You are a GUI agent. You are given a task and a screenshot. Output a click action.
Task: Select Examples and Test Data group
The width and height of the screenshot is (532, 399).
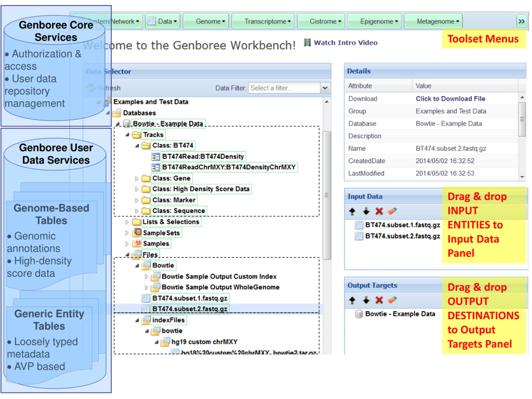click(x=150, y=102)
